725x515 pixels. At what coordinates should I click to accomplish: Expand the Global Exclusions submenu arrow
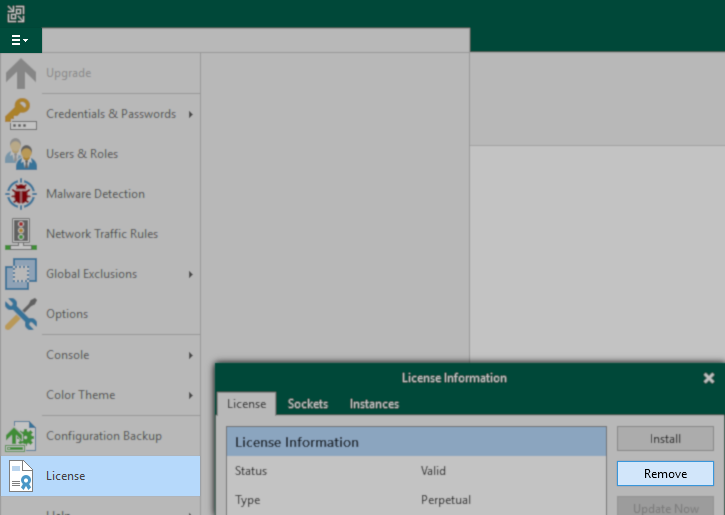190,274
